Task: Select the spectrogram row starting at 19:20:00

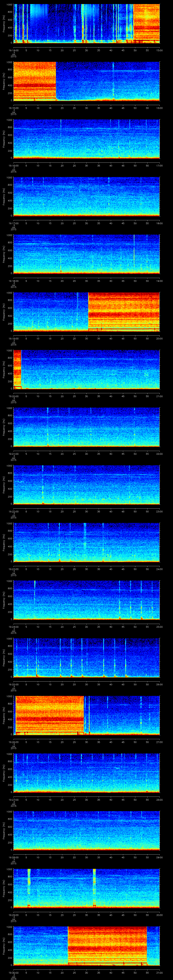Action: pos(87,369)
